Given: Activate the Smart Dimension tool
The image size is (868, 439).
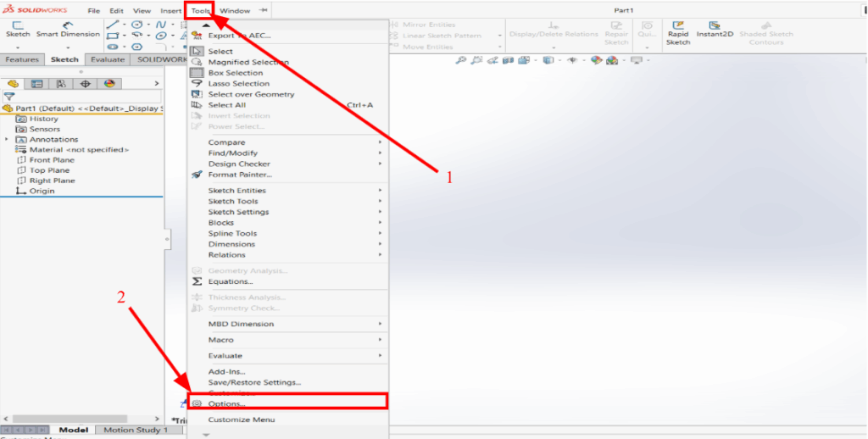Looking at the screenshot, I should tap(68, 30).
